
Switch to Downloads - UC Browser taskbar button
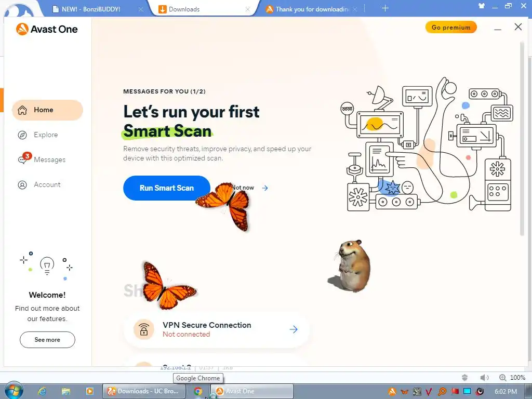(x=144, y=391)
